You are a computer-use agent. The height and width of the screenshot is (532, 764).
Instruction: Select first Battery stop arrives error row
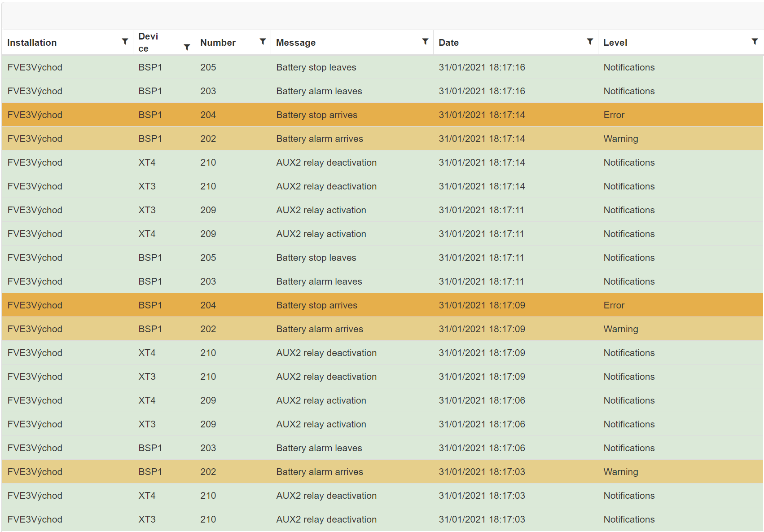tap(316, 115)
